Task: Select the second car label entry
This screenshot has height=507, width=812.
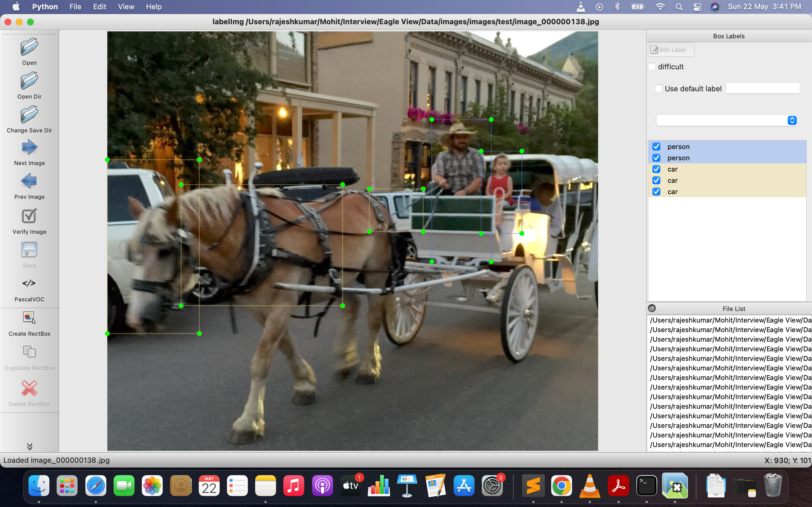Action: tap(673, 180)
